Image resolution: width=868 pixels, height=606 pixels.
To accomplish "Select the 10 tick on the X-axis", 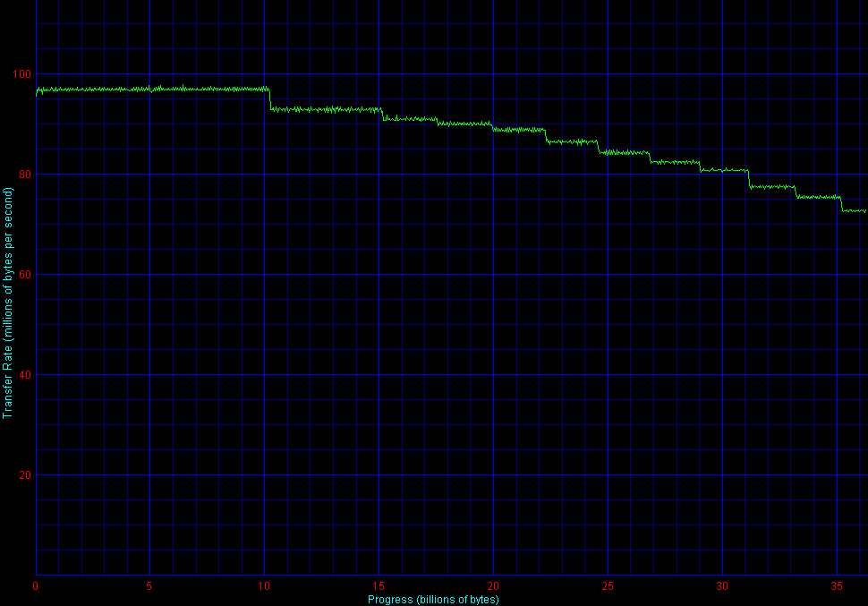I will pyautogui.click(x=264, y=586).
